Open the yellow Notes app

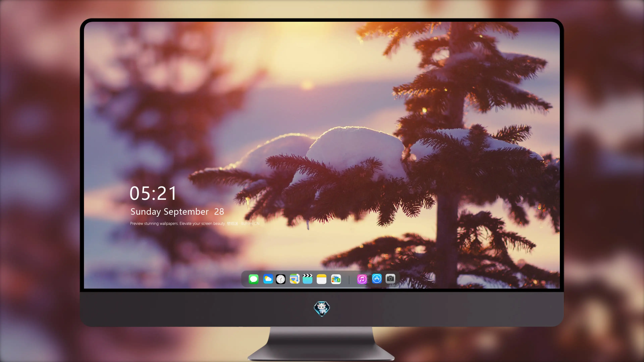[x=321, y=279]
